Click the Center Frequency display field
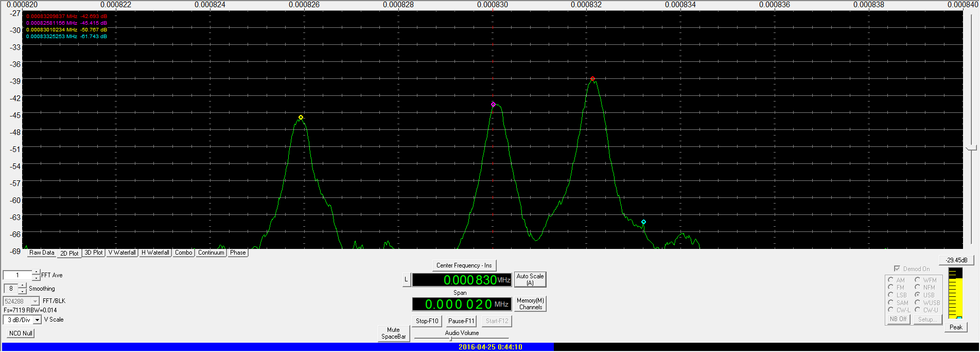980x352 pixels. click(x=461, y=280)
